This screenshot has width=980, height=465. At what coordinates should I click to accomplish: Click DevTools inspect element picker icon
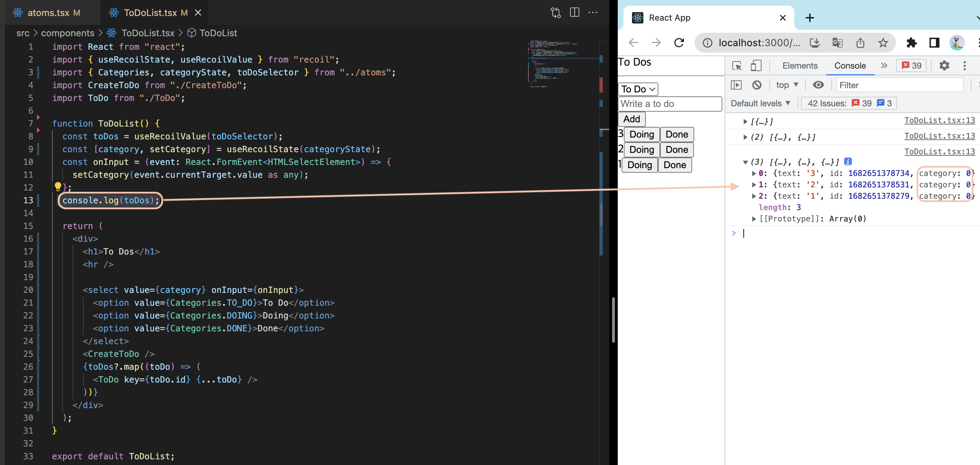[737, 66]
